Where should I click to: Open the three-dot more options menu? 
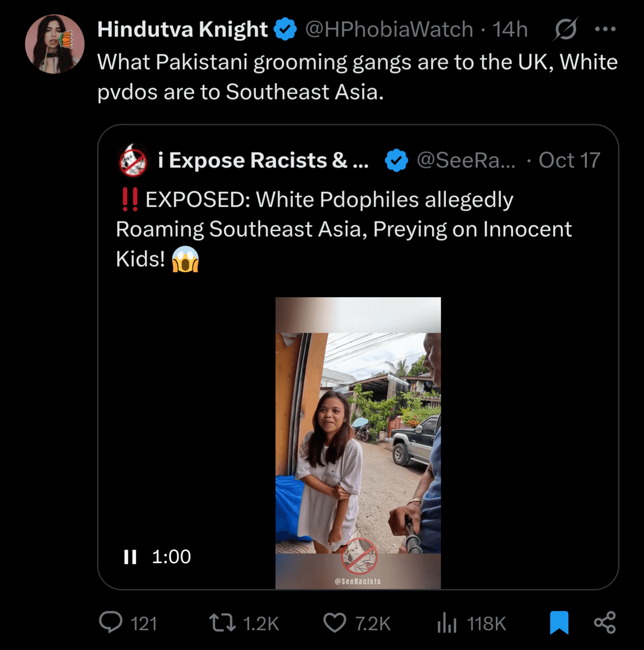[605, 29]
